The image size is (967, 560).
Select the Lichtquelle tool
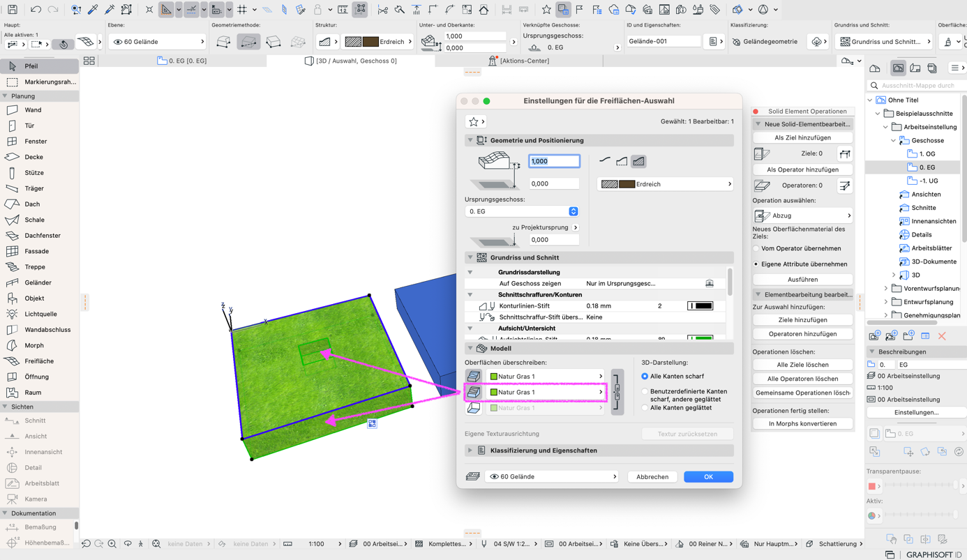coord(39,314)
